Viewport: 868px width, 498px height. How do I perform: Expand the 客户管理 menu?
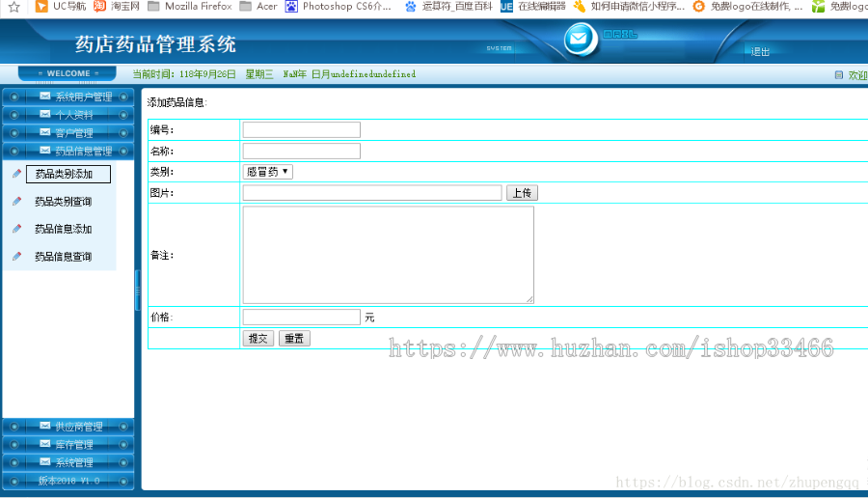(x=68, y=133)
